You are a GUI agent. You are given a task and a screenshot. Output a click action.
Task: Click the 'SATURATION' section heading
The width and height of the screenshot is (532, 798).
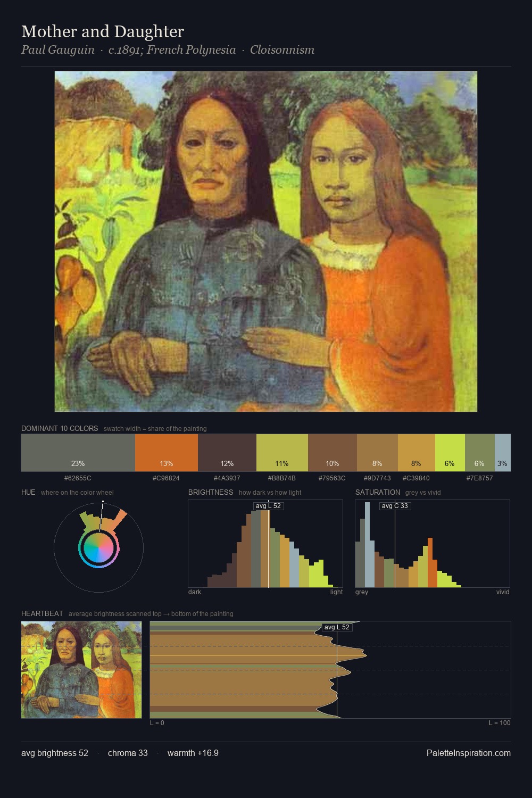(378, 492)
